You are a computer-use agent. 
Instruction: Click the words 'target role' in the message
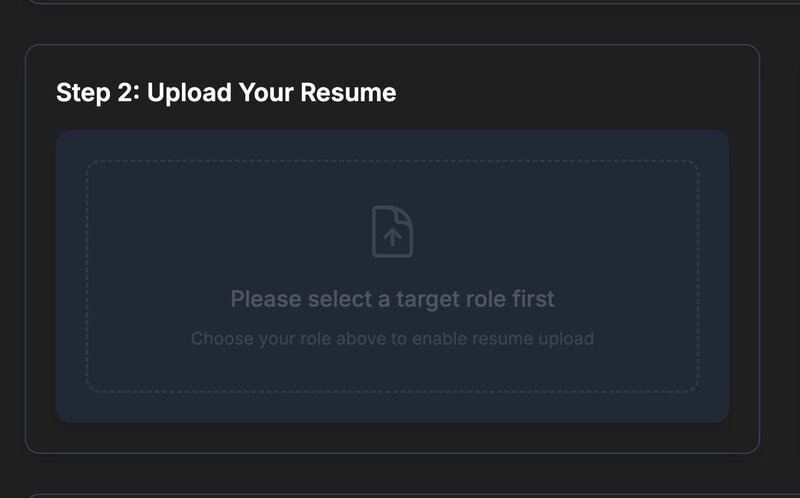coord(451,300)
